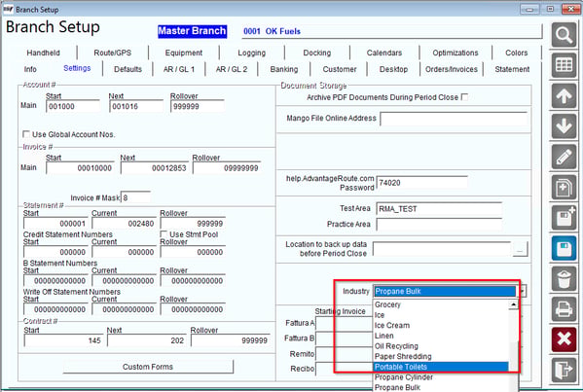The image size is (583, 392).
Task: Click the trash can delete icon
Action: [x=564, y=278]
